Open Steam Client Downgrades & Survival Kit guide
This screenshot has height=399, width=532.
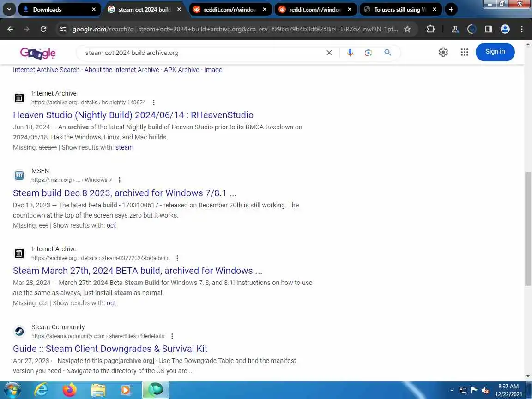(110, 349)
